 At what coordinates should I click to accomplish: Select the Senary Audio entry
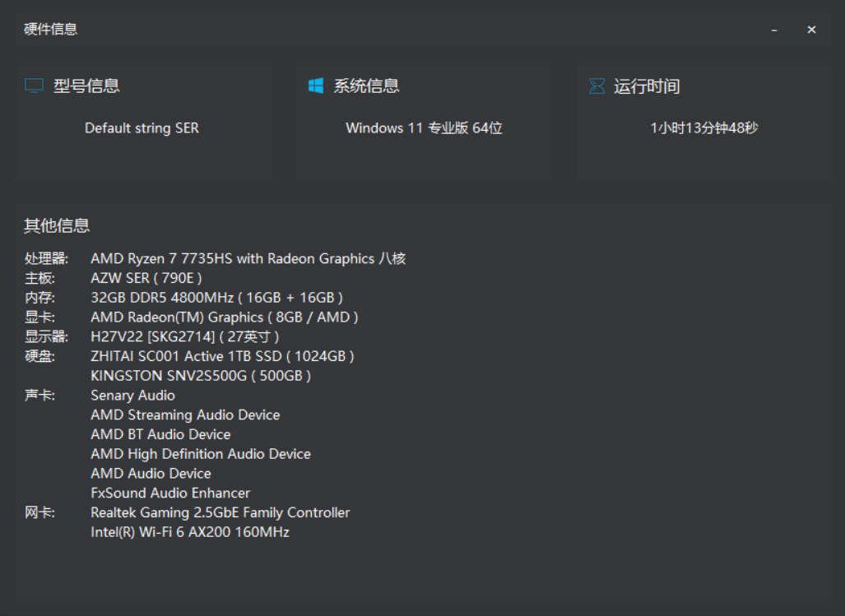point(132,396)
